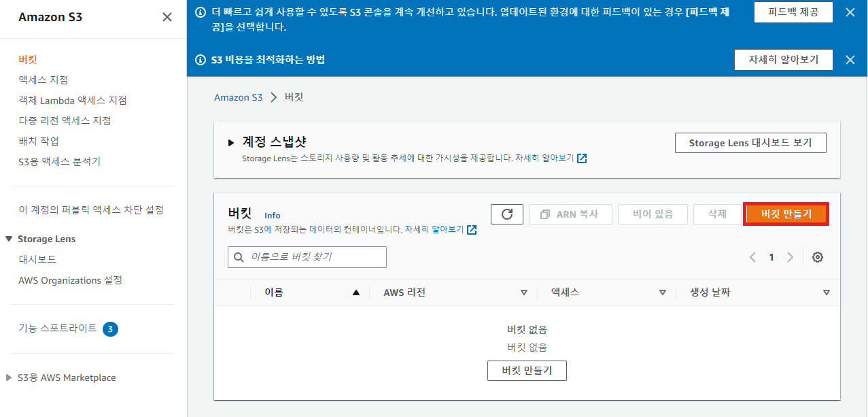Click the 기능 스포트라이트 badge showing 3

click(x=111, y=329)
